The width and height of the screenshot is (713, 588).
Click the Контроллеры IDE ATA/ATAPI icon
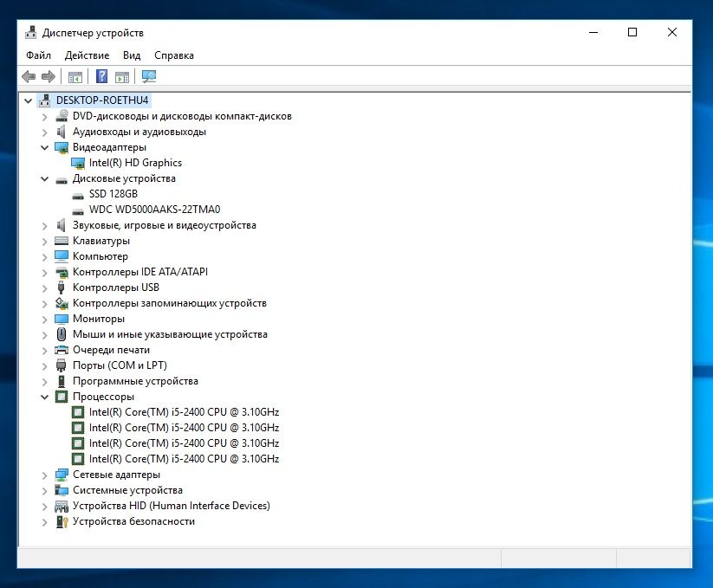[x=62, y=272]
